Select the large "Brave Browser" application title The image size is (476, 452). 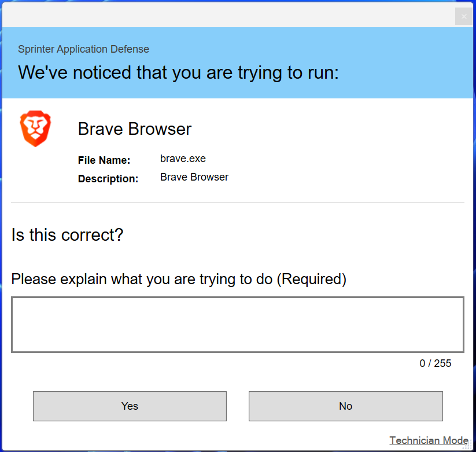pos(134,129)
